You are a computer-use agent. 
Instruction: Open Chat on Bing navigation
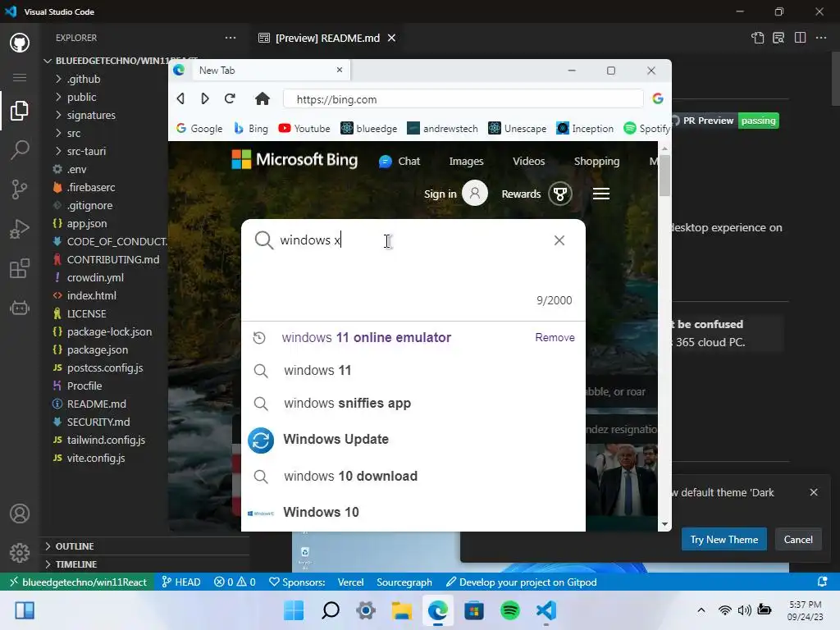point(399,162)
